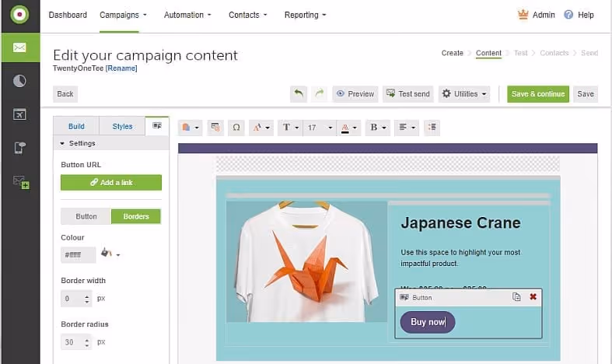Open the paint bucket colour picker
The width and height of the screenshot is (612, 364).
106,253
